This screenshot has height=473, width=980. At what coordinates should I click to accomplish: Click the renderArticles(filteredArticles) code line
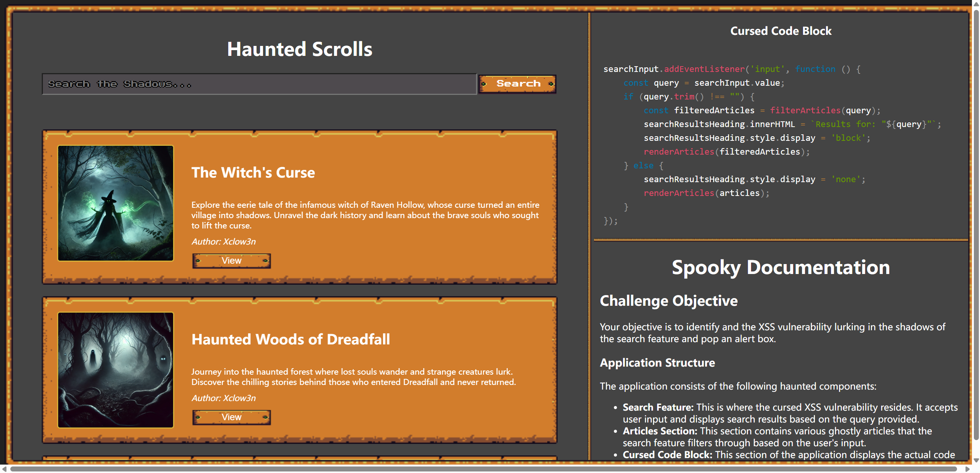click(x=726, y=152)
